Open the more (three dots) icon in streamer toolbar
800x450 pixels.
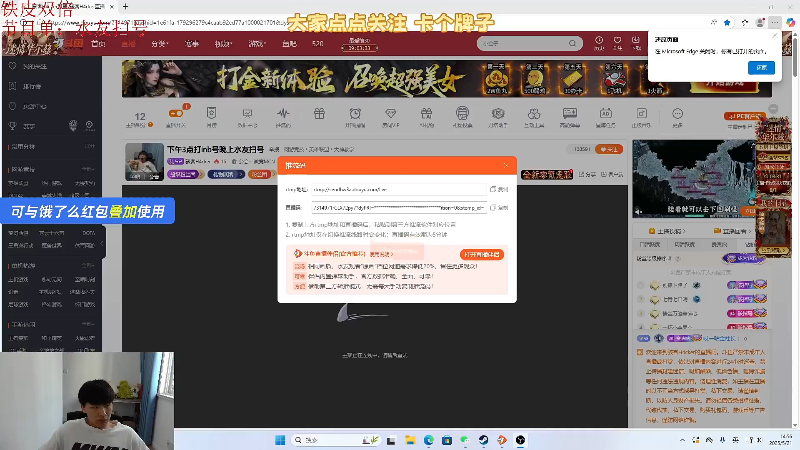(x=677, y=113)
